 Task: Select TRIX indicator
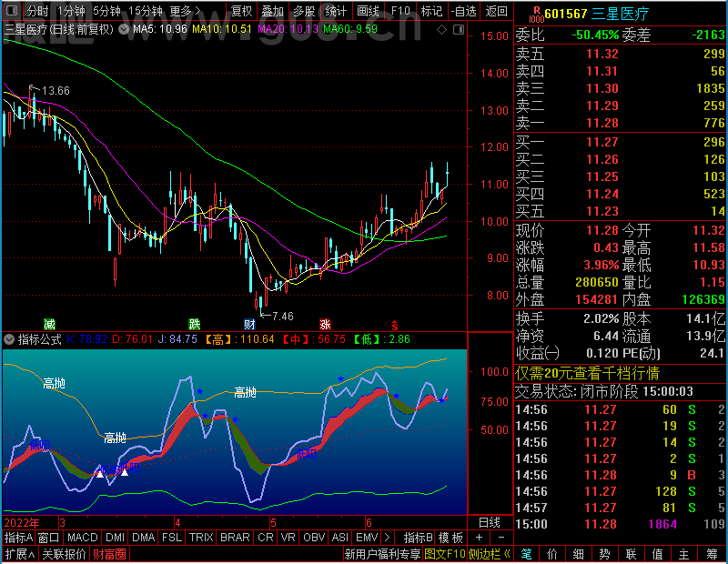click(201, 538)
